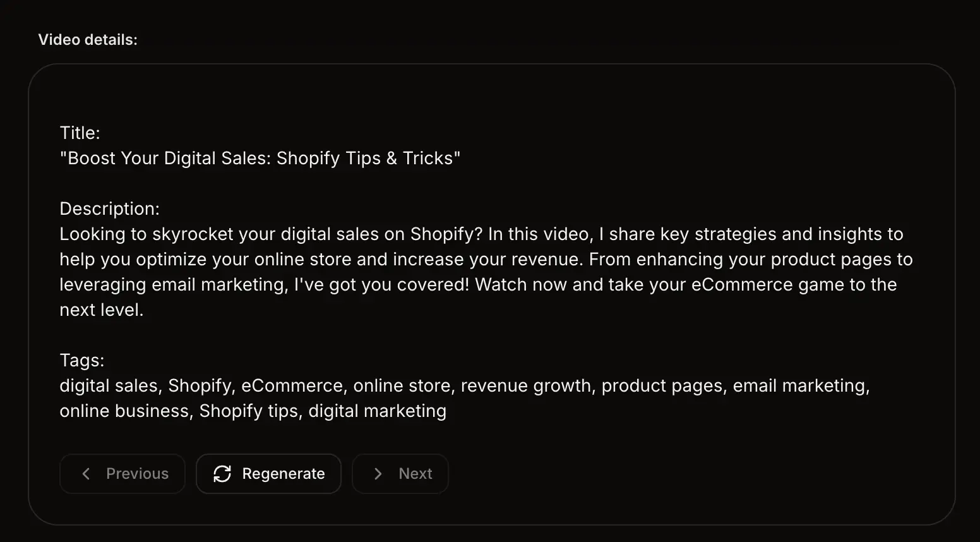Viewport: 980px width, 542px height.
Task: Advance to the Next generated result
Action: click(400, 474)
